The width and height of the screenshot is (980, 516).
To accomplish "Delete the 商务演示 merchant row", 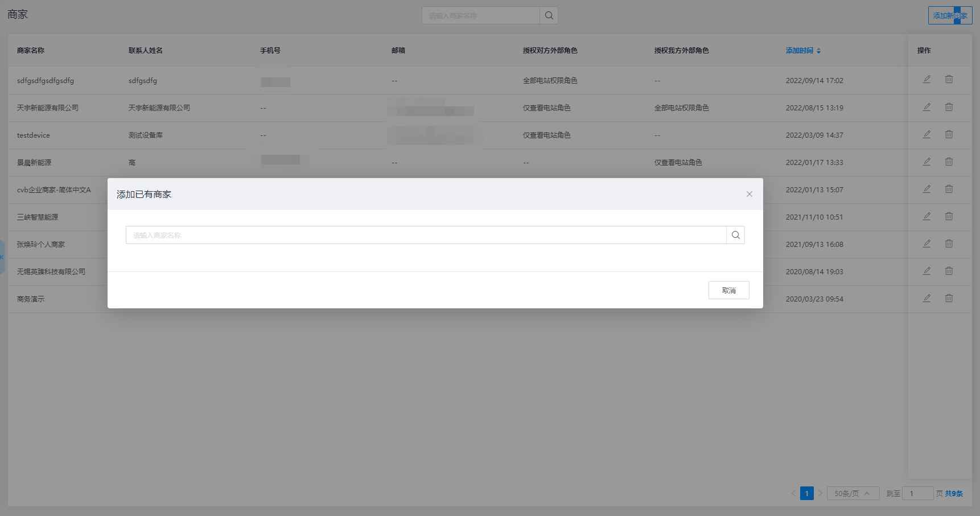I will coord(949,298).
